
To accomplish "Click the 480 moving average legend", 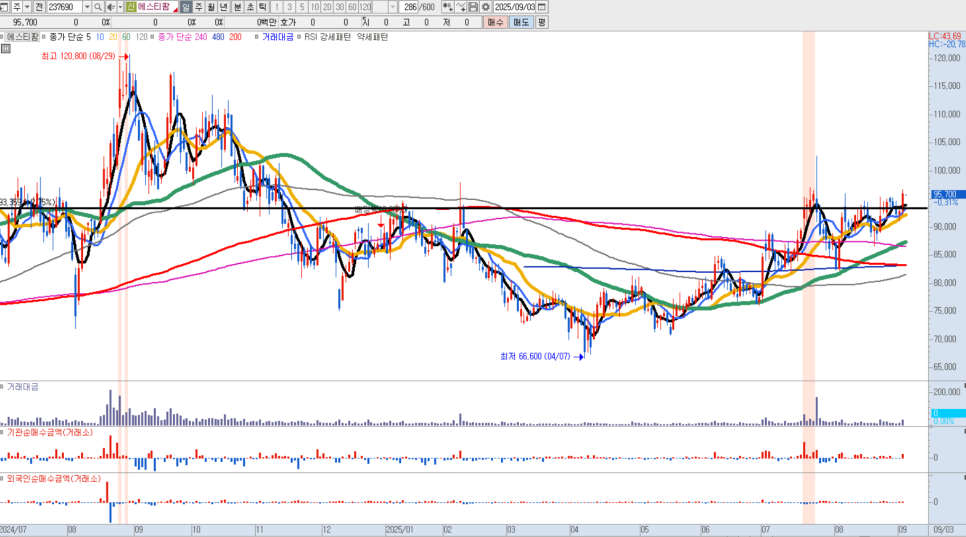I will (x=218, y=37).
